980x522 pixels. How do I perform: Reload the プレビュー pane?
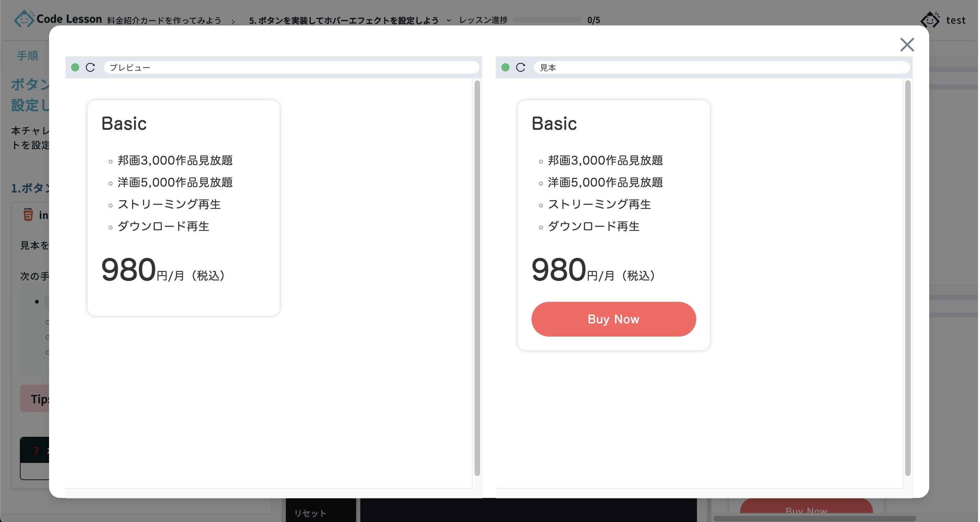(x=90, y=67)
